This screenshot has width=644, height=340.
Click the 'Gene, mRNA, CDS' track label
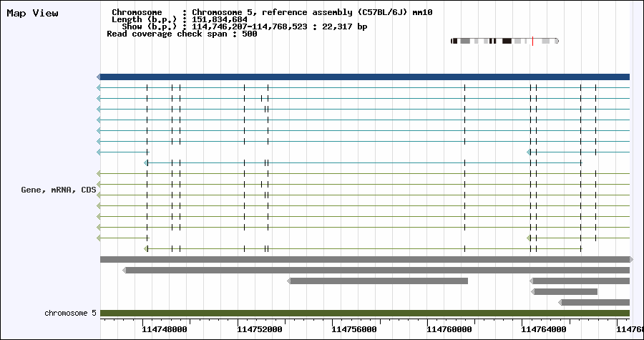click(x=59, y=190)
